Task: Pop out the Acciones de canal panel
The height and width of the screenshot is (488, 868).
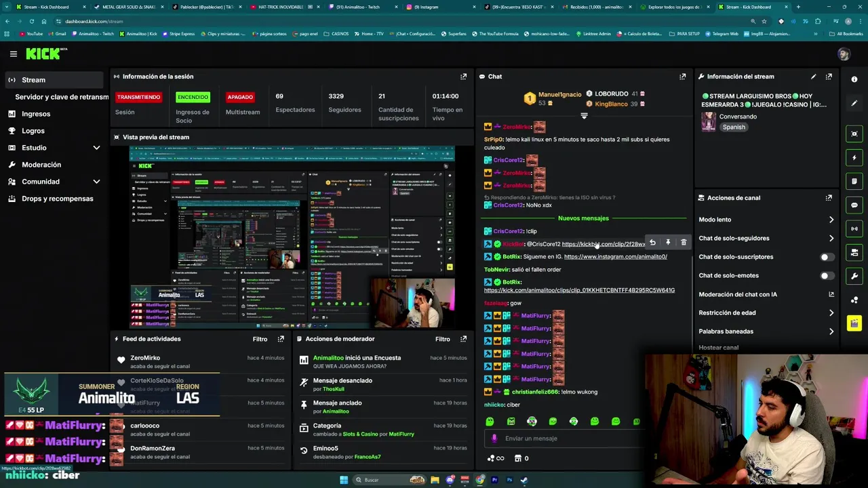Action: click(x=829, y=198)
